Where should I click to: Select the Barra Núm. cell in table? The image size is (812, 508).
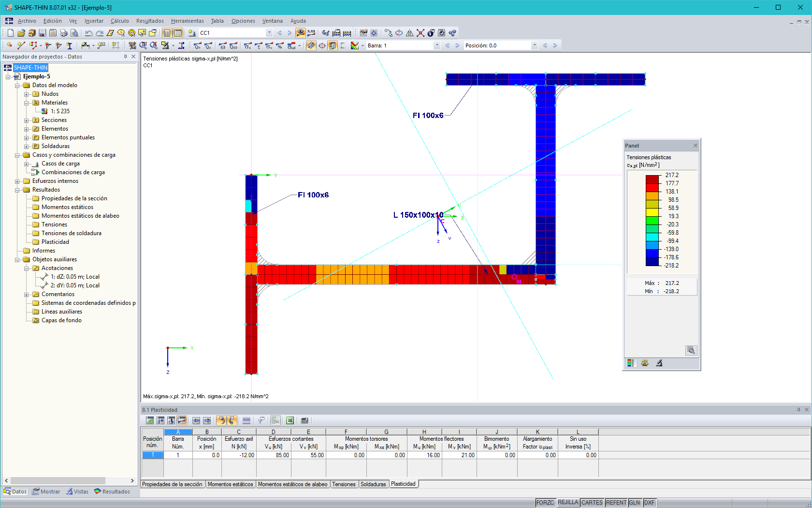click(178, 455)
